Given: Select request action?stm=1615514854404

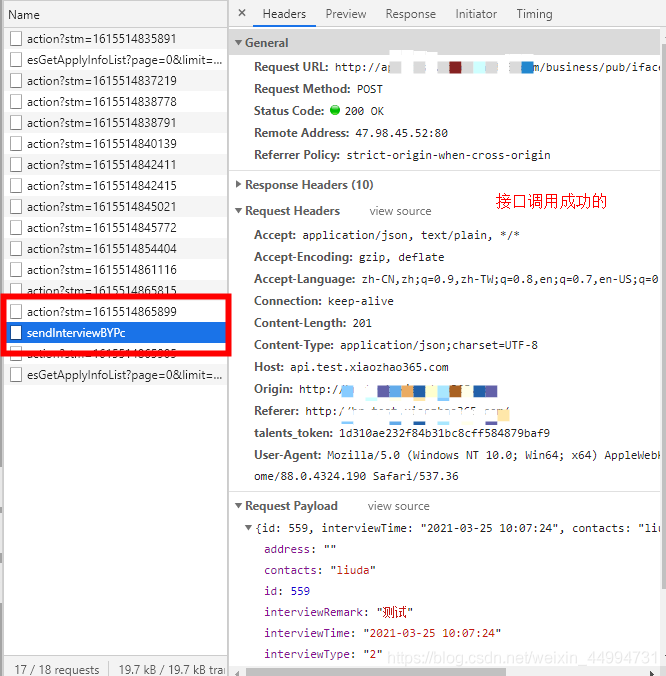Looking at the screenshot, I should (x=116, y=249).
